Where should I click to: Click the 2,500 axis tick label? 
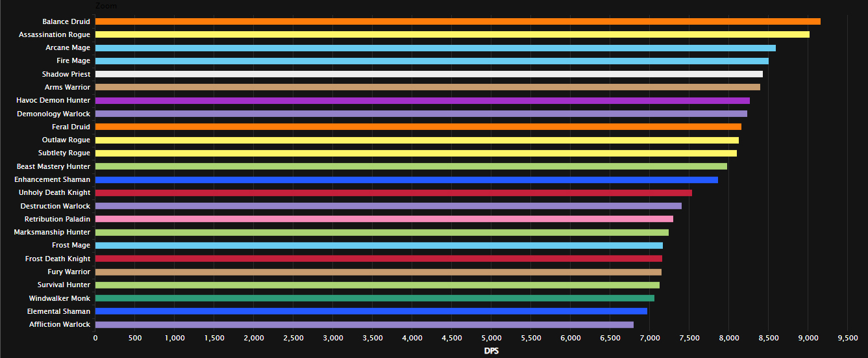pos(293,338)
